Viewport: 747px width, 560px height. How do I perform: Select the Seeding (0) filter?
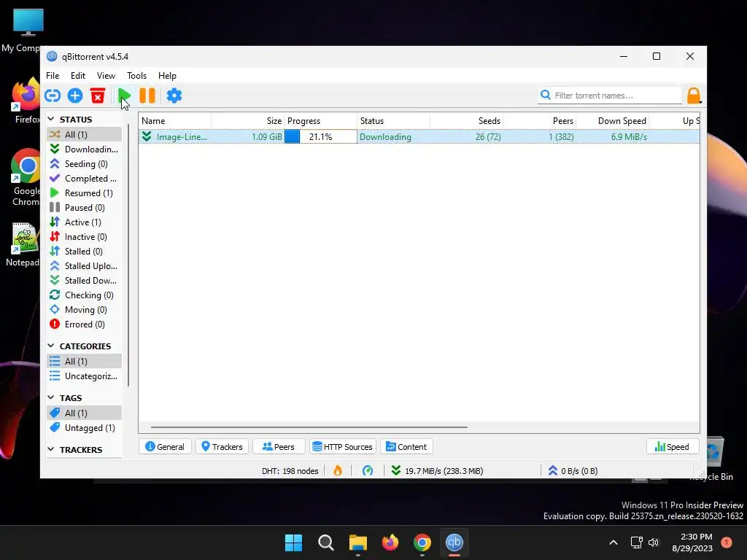pos(85,164)
